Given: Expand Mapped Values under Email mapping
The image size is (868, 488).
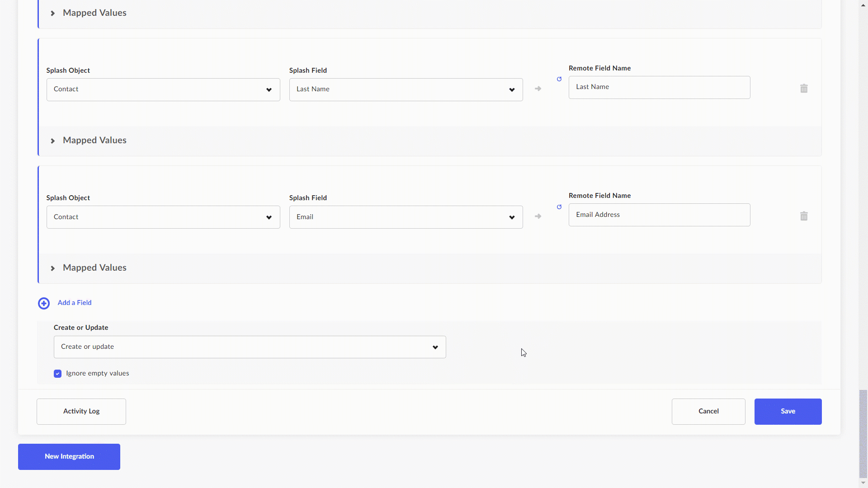Looking at the screenshot, I should 88,268.
